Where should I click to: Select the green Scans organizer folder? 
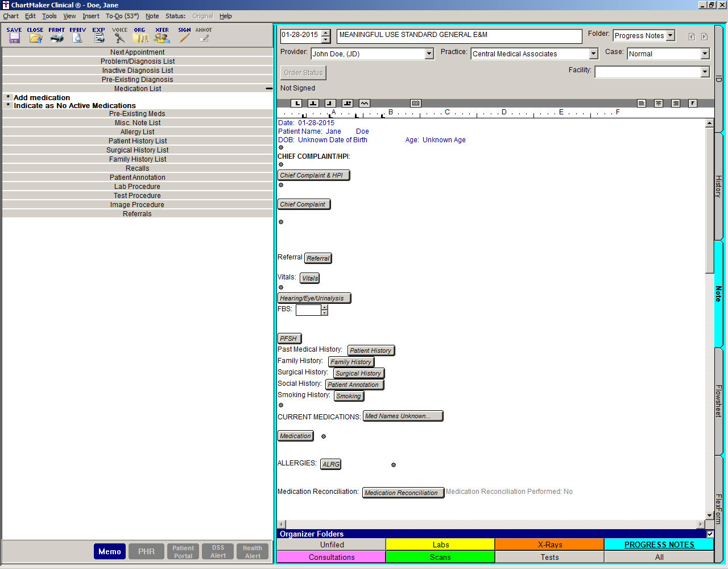pos(440,557)
